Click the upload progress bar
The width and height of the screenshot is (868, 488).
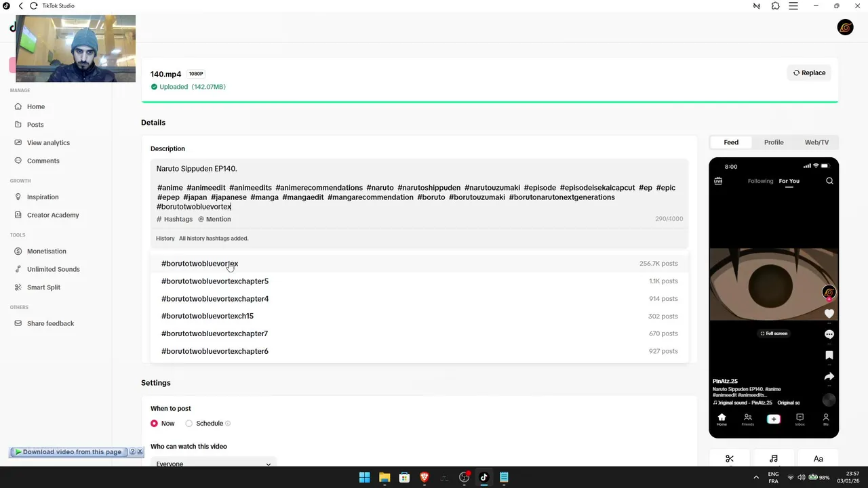[x=490, y=102]
